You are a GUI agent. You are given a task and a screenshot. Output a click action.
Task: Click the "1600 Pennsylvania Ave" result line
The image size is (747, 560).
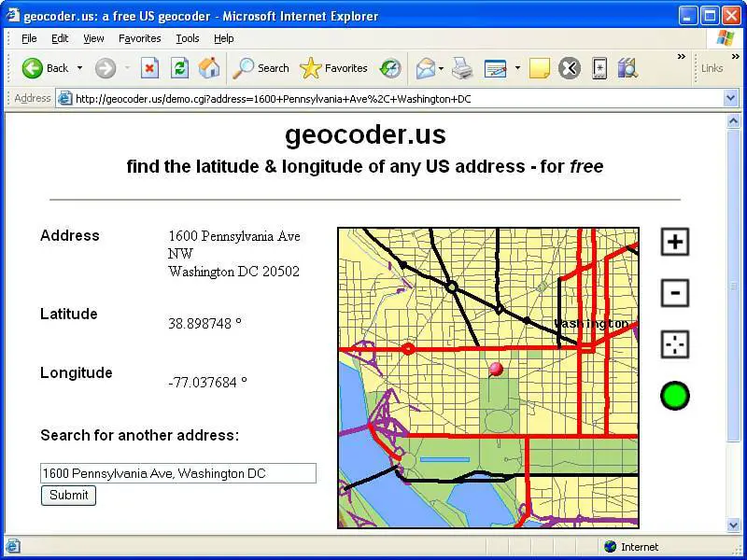click(x=234, y=236)
